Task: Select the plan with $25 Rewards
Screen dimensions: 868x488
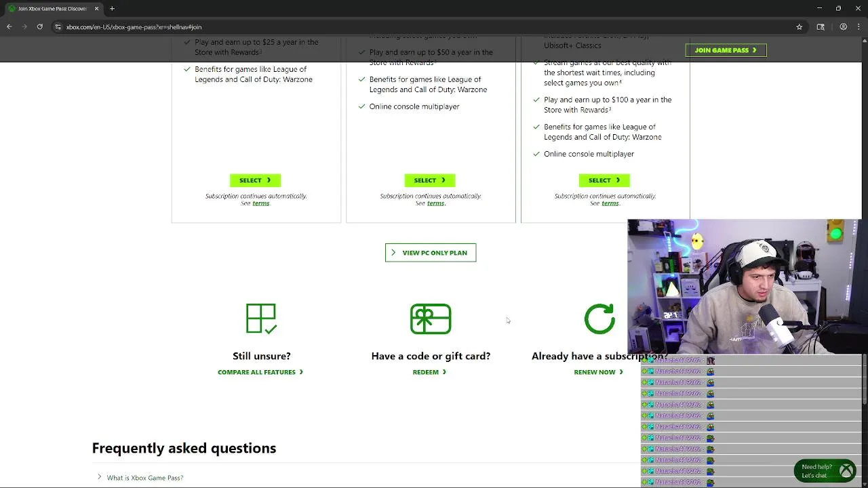Action: pyautogui.click(x=255, y=180)
